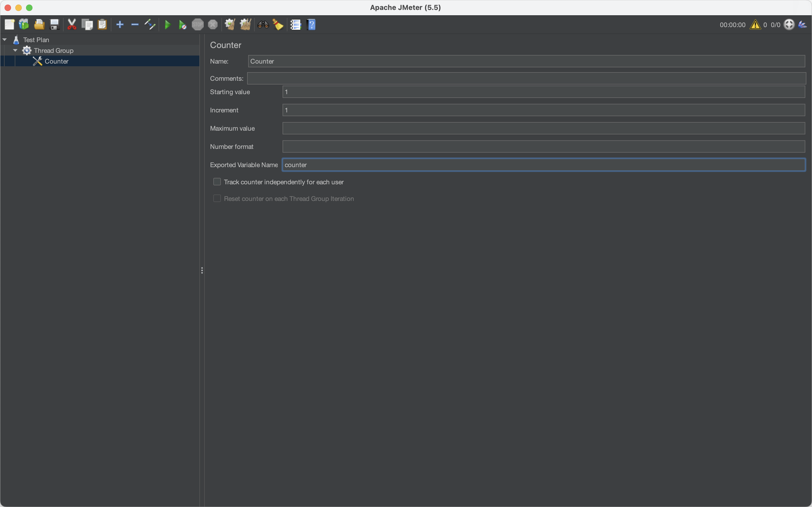Click the Clear All broom-gear icon
Screen dimensions: 812x507
[x=246, y=24]
